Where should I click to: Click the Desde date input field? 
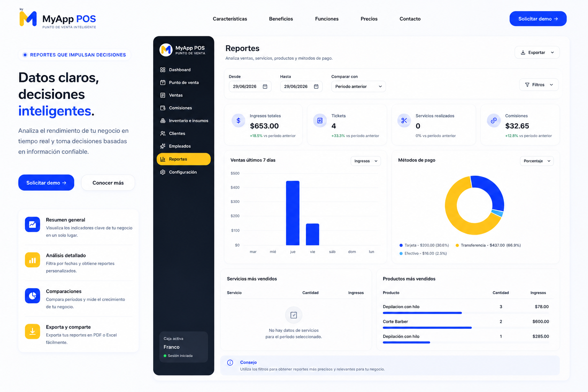[250, 87]
